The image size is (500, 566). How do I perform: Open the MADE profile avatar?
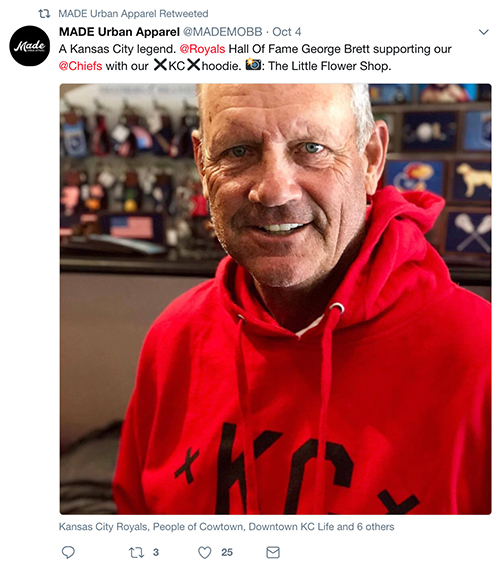point(30,46)
